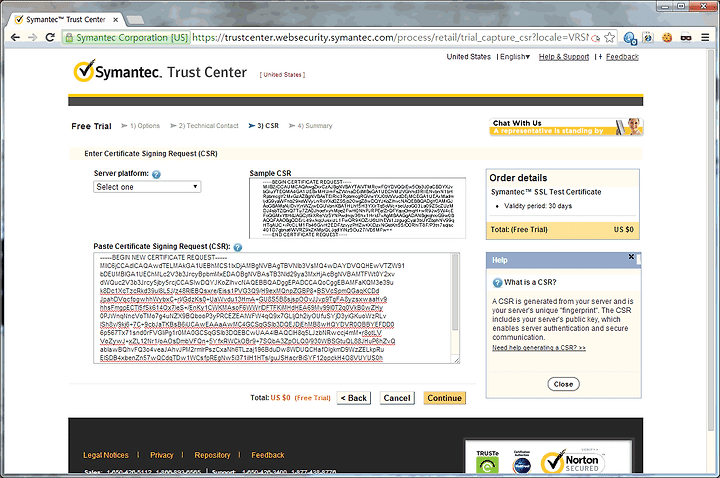
Task: Click the Norton Secured seal
Action: (573, 461)
